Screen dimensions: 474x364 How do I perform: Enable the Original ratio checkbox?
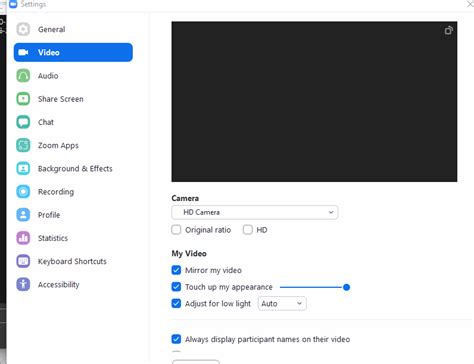[x=176, y=230]
